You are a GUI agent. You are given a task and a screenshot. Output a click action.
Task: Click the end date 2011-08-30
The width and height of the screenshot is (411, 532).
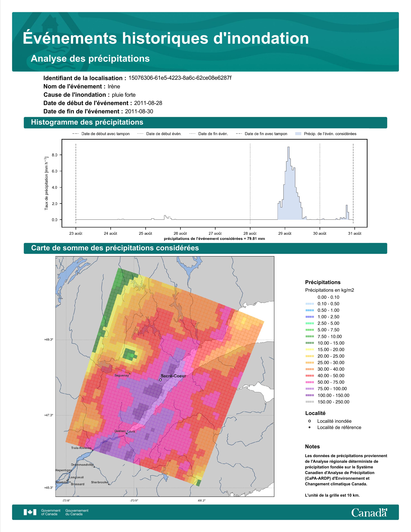(139, 111)
